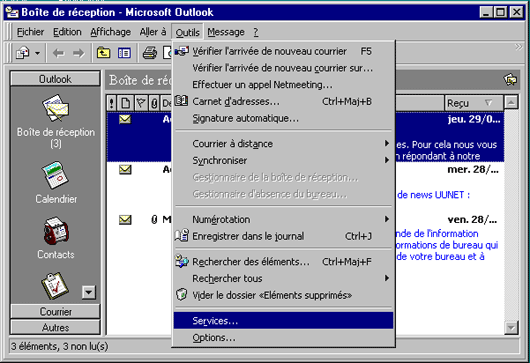530x363 pixels.
Task: Select Services... in the Outils menu
Action: (x=283, y=321)
